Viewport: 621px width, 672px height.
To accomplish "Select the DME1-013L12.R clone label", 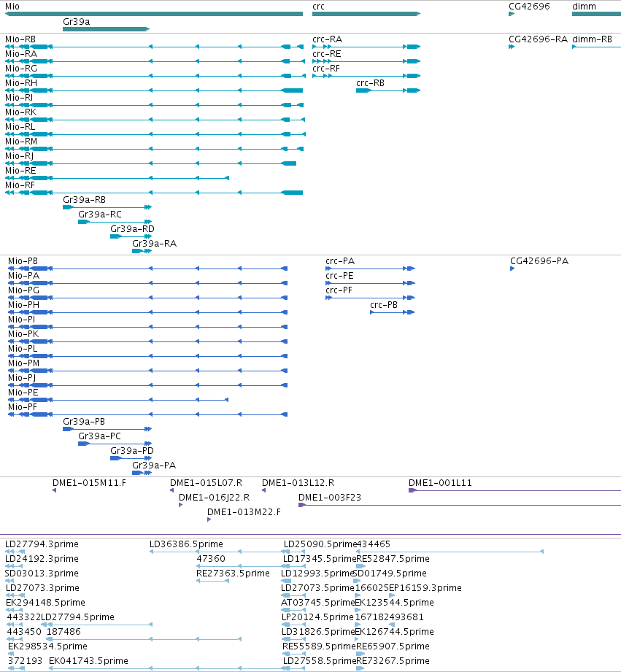I will click(x=298, y=483).
